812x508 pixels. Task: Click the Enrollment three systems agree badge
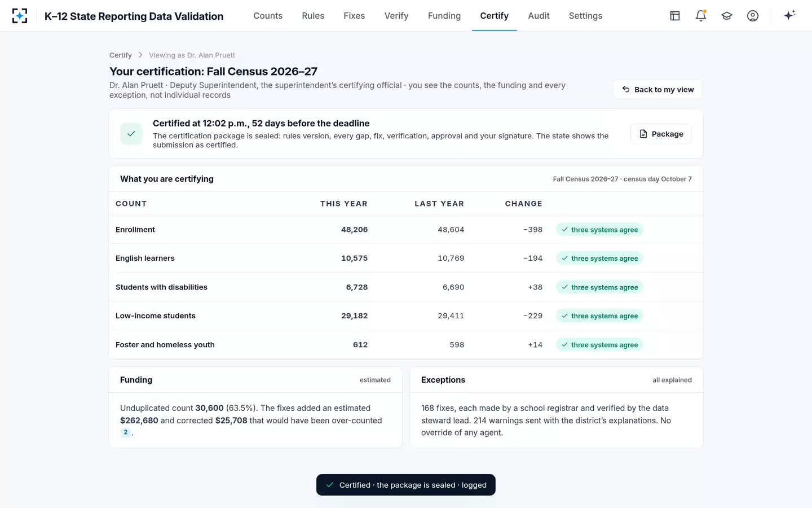tap(599, 230)
